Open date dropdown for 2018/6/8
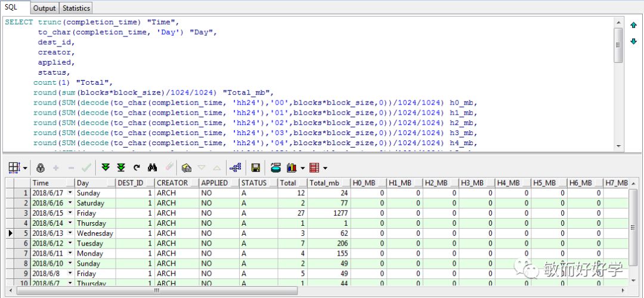Screen dimensions: 644x298 [70, 274]
